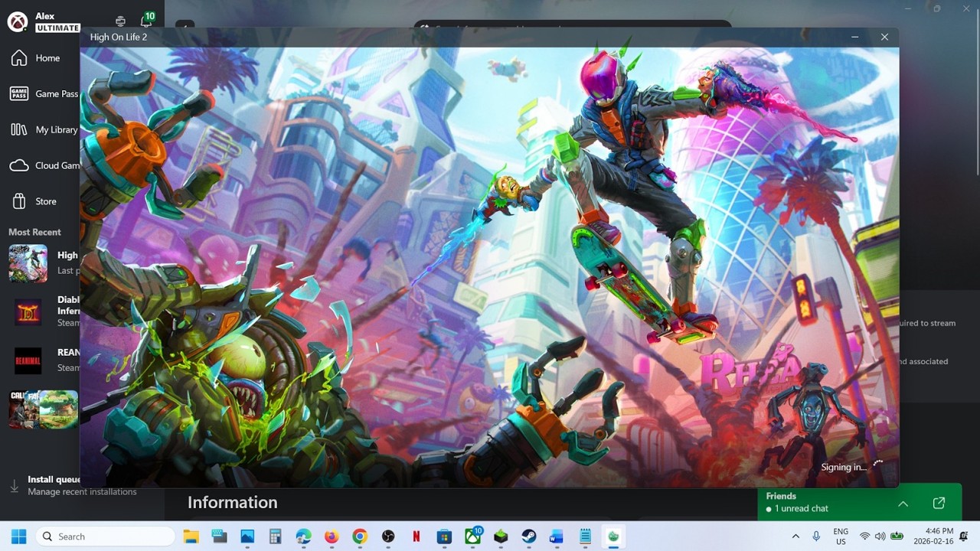The image size is (980, 551).
Task: Switch to High On Life 2 taskbar icon
Action: [613, 536]
